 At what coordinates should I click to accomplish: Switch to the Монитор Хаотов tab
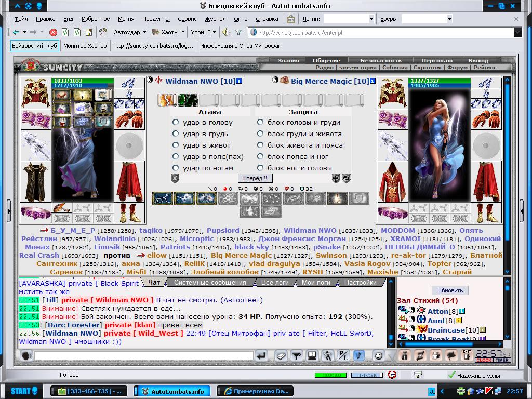(x=85, y=46)
